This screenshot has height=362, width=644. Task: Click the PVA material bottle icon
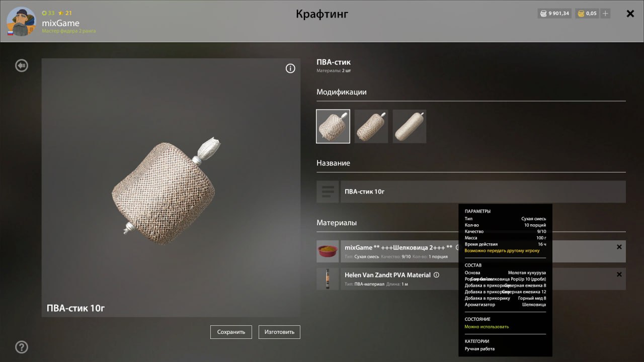coord(328,279)
